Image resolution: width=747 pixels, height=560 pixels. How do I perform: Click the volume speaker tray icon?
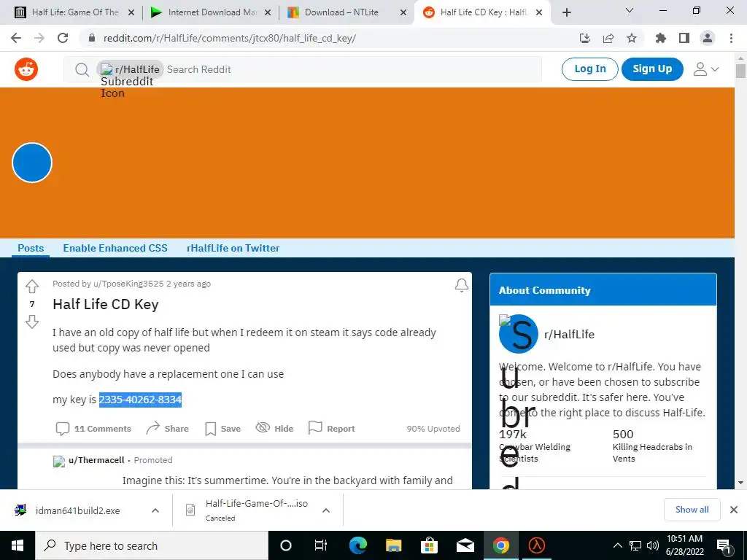coord(653,545)
